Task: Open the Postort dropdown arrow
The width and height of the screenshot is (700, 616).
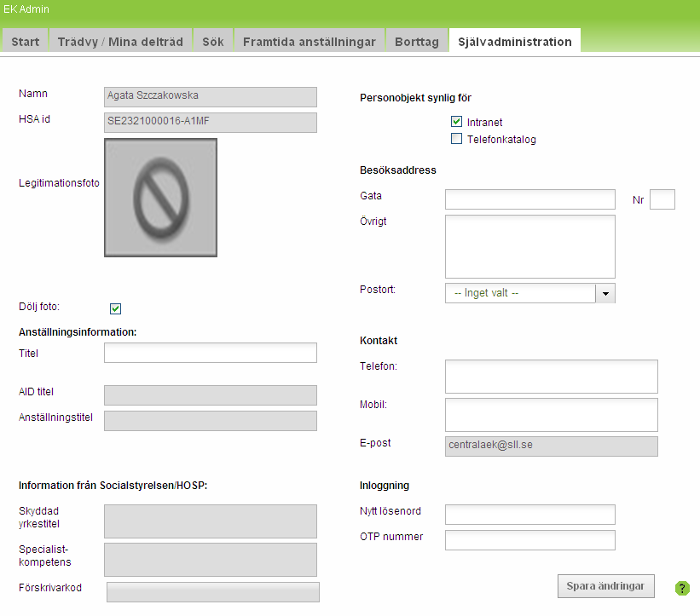Action: (x=605, y=293)
